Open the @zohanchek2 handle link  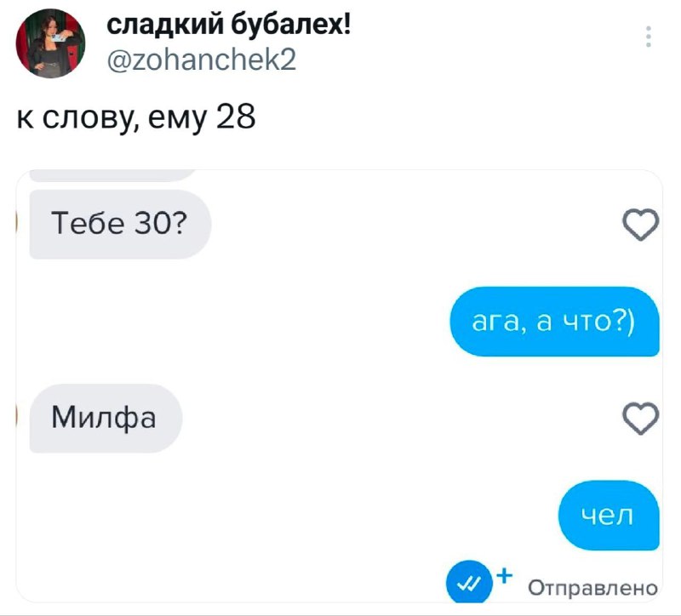tap(202, 60)
